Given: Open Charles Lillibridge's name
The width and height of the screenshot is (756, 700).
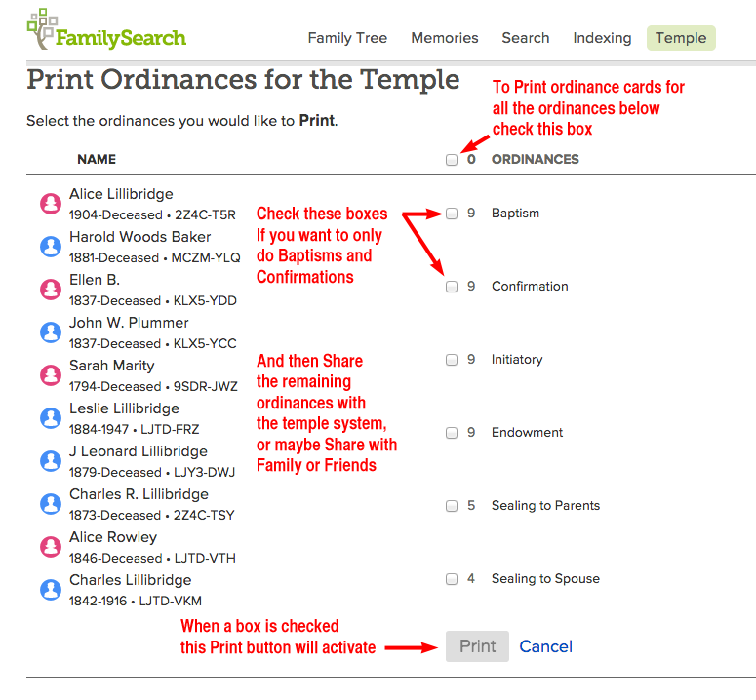Looking at the screenshot, I should click(x=130, y=580).
